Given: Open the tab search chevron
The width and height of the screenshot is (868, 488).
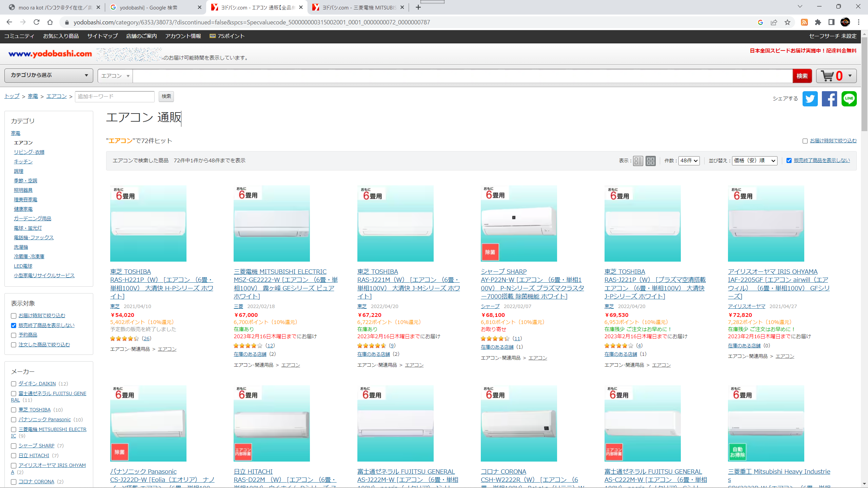Looking at the screenshot, I should click(x=800, y=6).
